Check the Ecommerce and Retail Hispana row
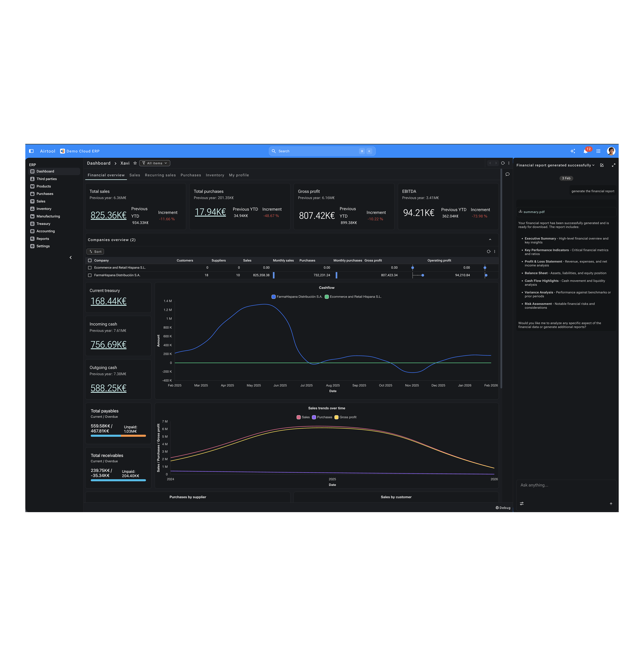 point(90,268)
